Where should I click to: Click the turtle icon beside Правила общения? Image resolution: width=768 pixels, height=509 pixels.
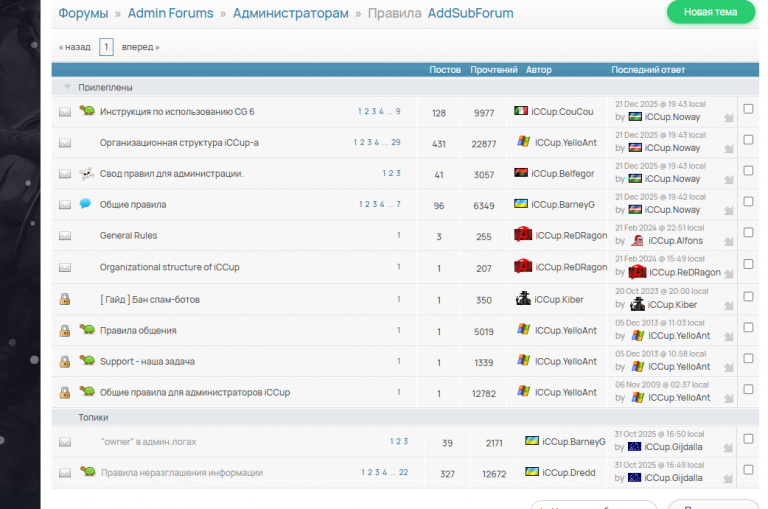(x=87, y=329)
